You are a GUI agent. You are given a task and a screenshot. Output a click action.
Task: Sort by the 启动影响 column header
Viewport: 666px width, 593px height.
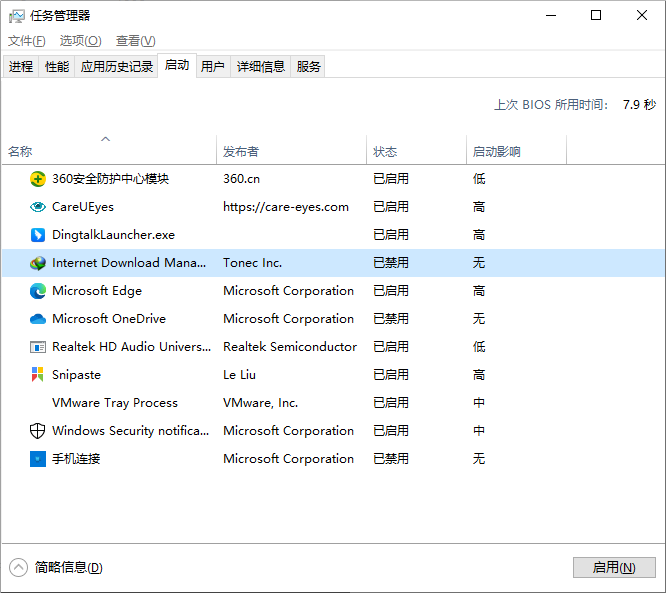pyautogui.click(x=516, y=150)
